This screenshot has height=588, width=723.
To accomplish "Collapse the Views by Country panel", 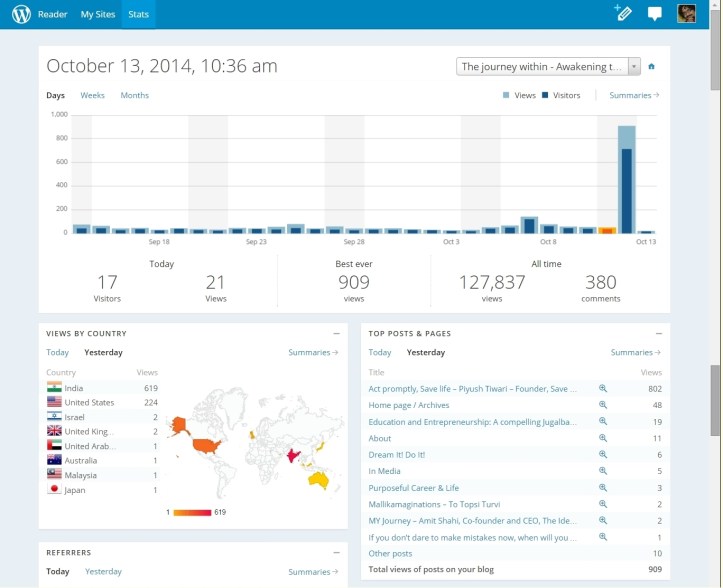I will (336, 333).
